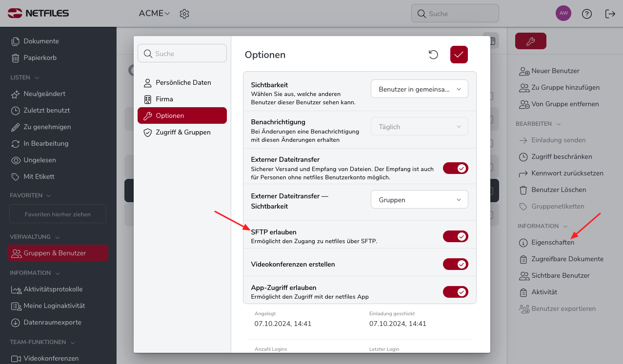Collapse the VERWALTUNG section

(x=35, y=237)
